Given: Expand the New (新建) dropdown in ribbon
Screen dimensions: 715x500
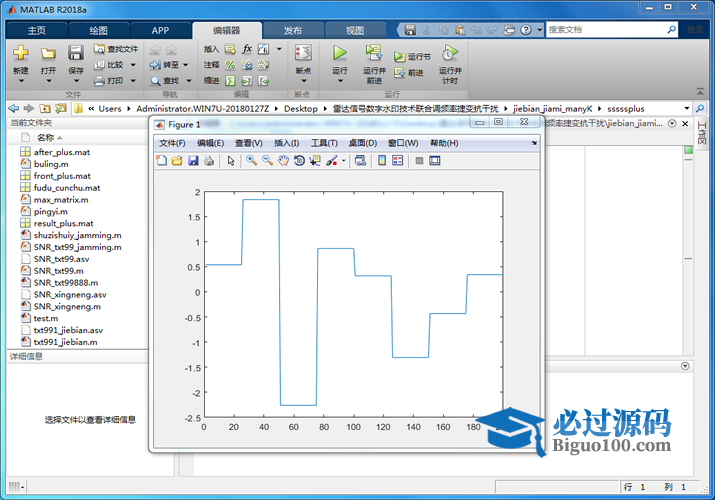Looking at the screenshot, I should pyautogui.click(x=21, y=71).
